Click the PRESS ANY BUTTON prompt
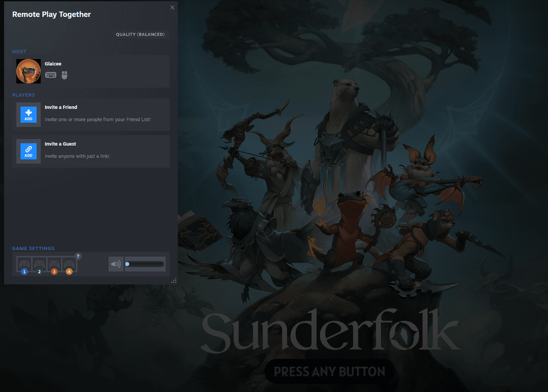The image size is (548, 392). tap(329, 371)
